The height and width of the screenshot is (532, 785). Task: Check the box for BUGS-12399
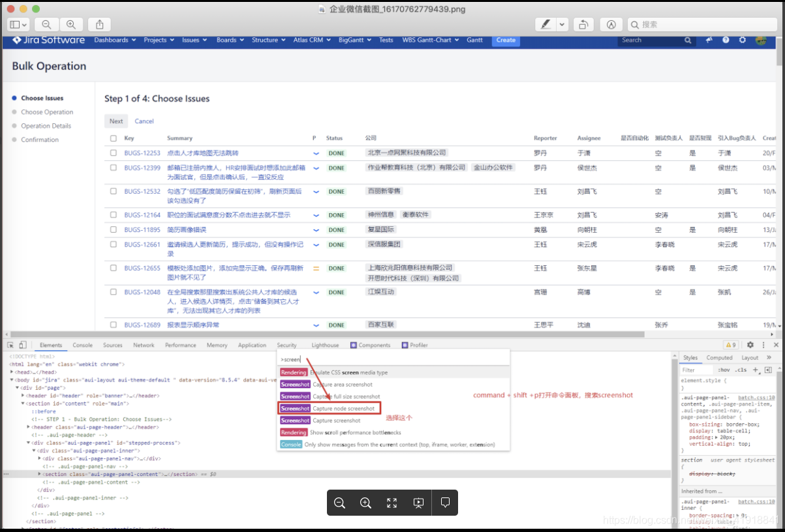tap(114, 168)
